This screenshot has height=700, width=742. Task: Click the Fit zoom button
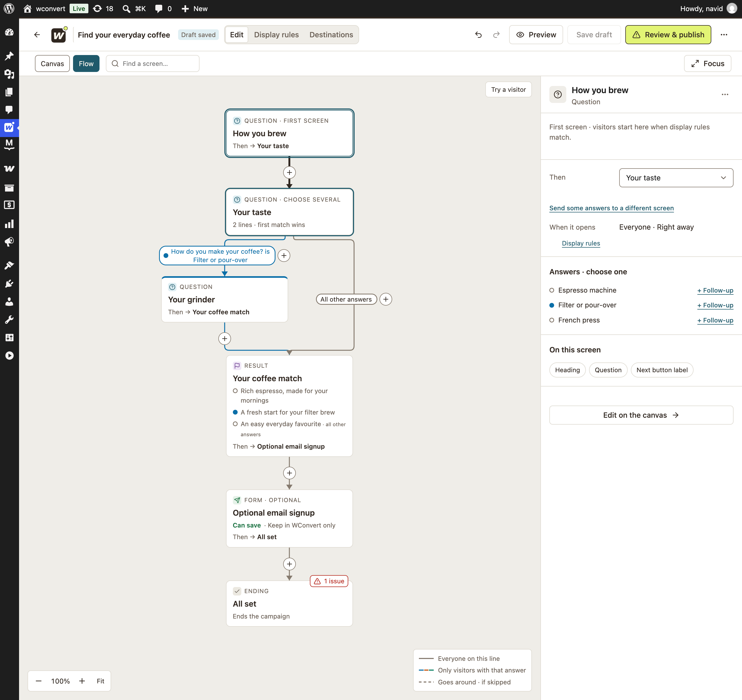pyautogui.click(x=100, y=681)
